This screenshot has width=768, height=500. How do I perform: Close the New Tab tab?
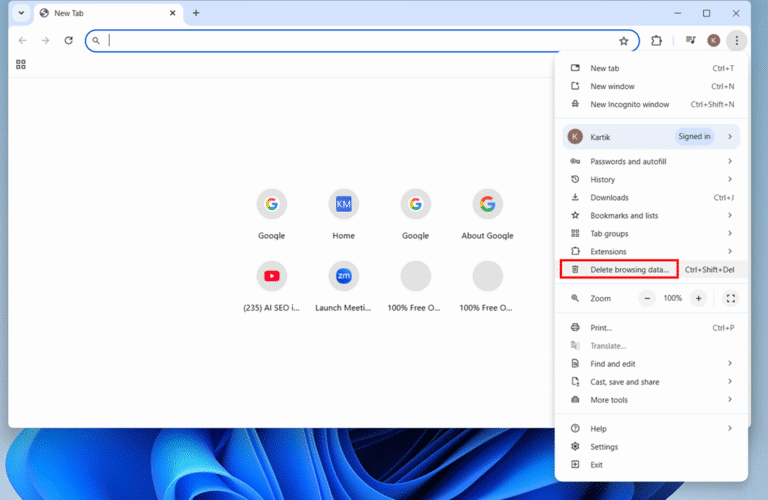(x=172, y=13)
